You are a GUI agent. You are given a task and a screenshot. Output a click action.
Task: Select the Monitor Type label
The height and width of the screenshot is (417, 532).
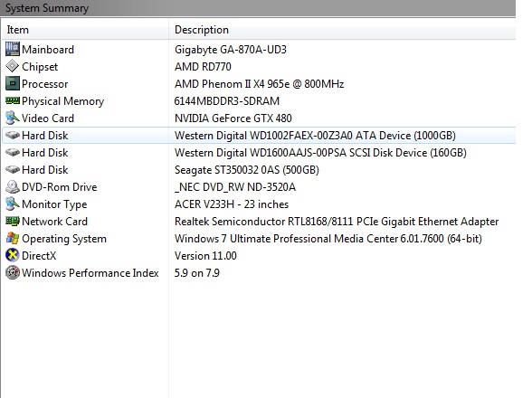54,204
